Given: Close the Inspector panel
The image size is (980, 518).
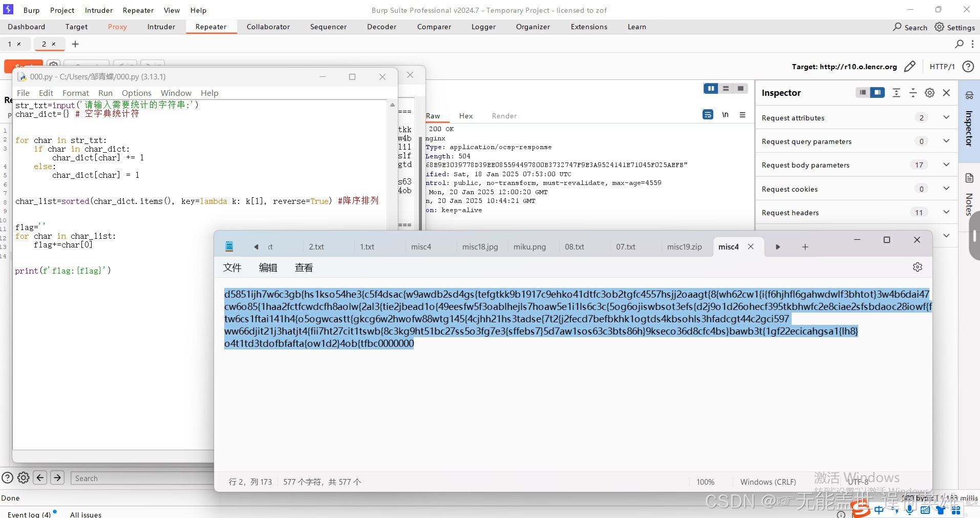Looking at the screenshot, I should [946, 93].
